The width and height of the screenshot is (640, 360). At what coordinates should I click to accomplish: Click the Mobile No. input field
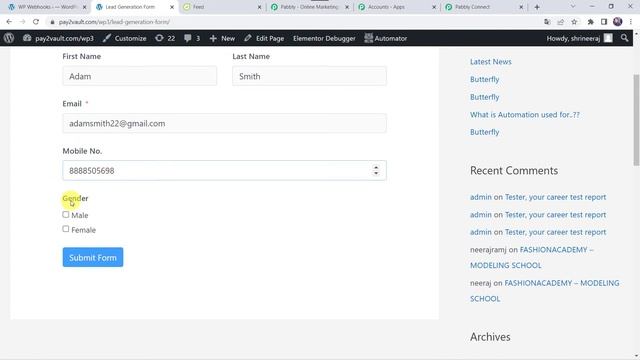tap(224, 171)
